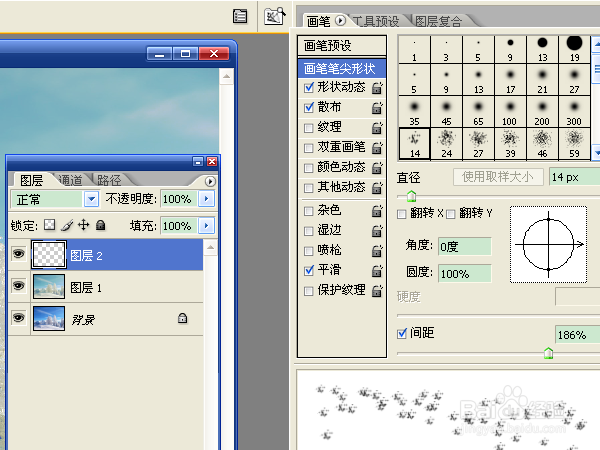Screen dimensions: 600x450
Task: Select spatter brush size 46
Action: coord(542,144)
